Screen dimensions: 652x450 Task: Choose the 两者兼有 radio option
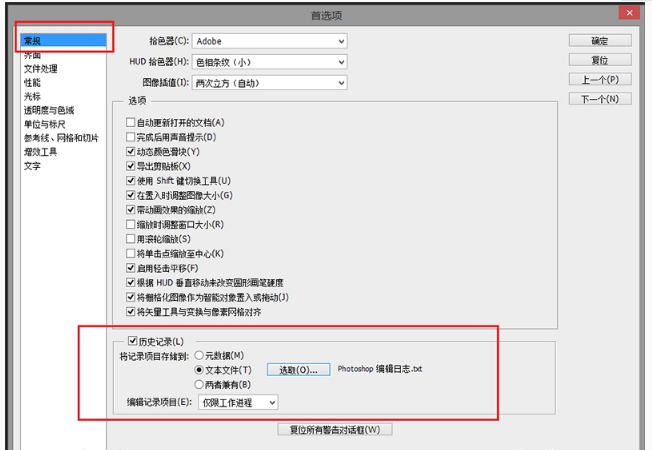tap(200, 384)
